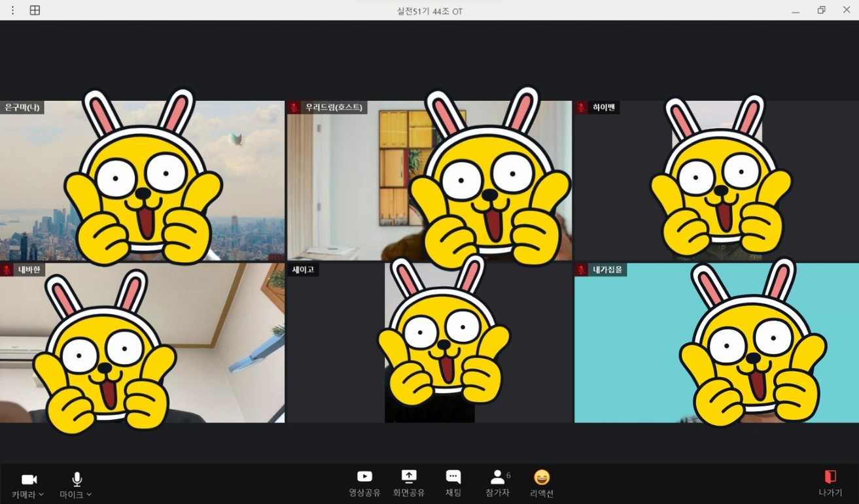Start 화면공유 screen sharing
The width and height of the screenshot is (859, 504).
click(x=409, y=483)
